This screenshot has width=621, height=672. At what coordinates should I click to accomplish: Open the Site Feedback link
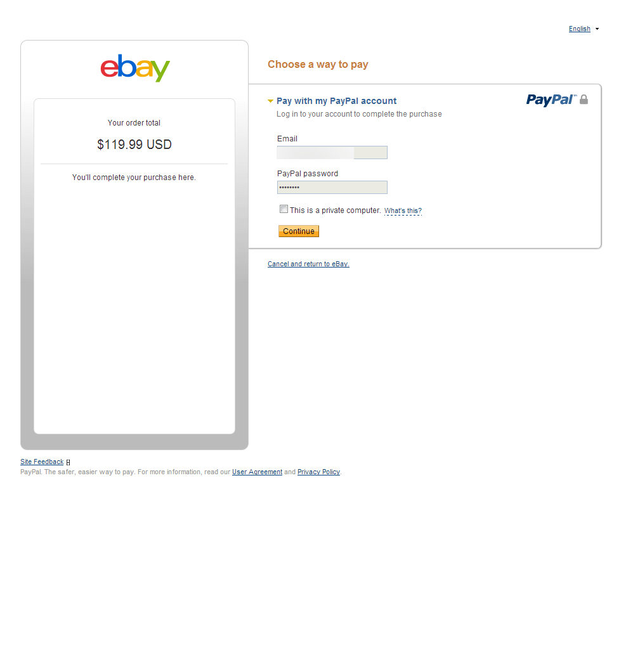point(42,462)
